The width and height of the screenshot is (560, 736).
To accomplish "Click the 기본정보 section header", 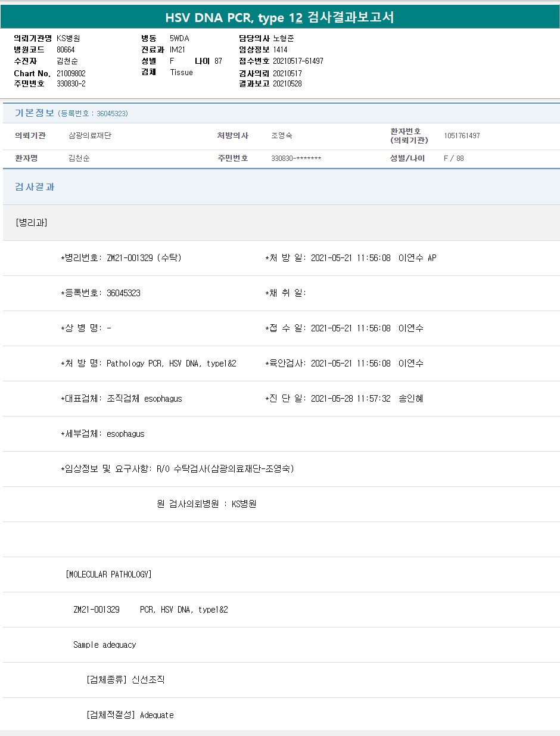I will (x=35, y=113).
